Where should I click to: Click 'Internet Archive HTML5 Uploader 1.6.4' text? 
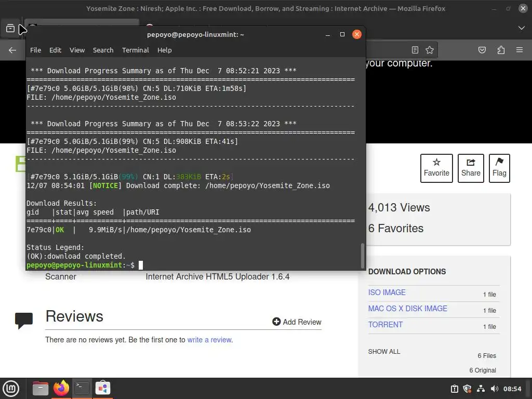pos(218,276)
